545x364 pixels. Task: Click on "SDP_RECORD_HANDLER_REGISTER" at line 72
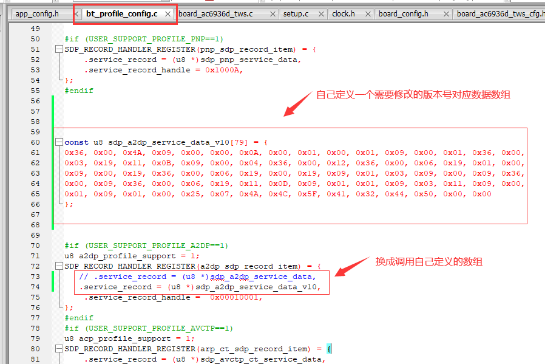pos(130,266)
